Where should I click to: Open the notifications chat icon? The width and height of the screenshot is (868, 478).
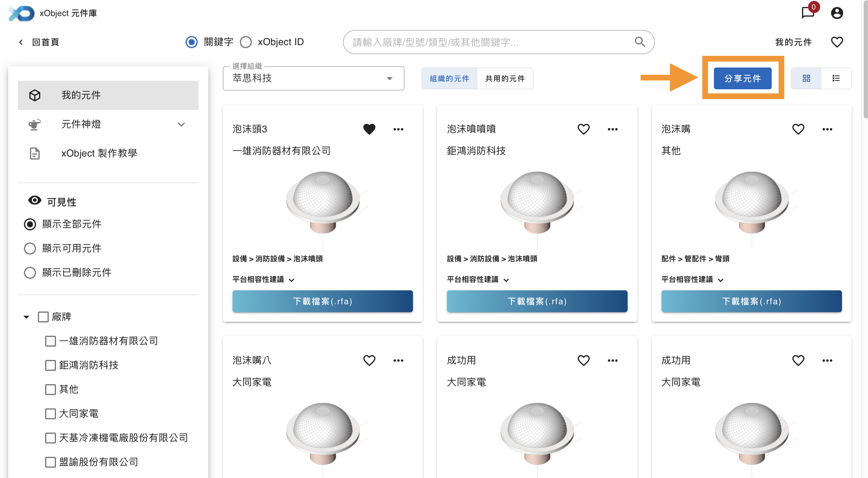pyautogui.click(x=807, y=14)
